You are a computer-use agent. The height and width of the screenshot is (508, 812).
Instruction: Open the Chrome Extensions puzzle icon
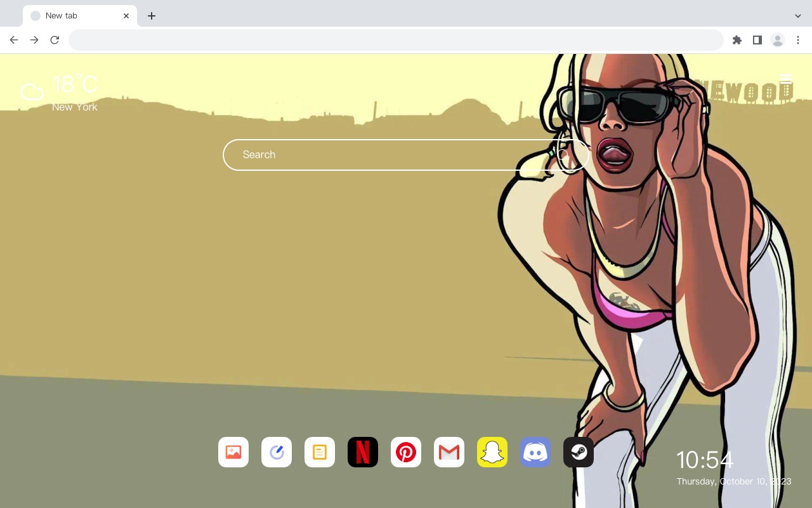[737, 40]
